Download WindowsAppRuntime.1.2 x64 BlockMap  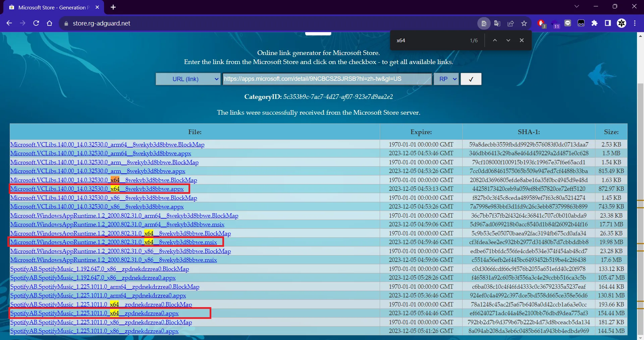(x=120, y=233)
